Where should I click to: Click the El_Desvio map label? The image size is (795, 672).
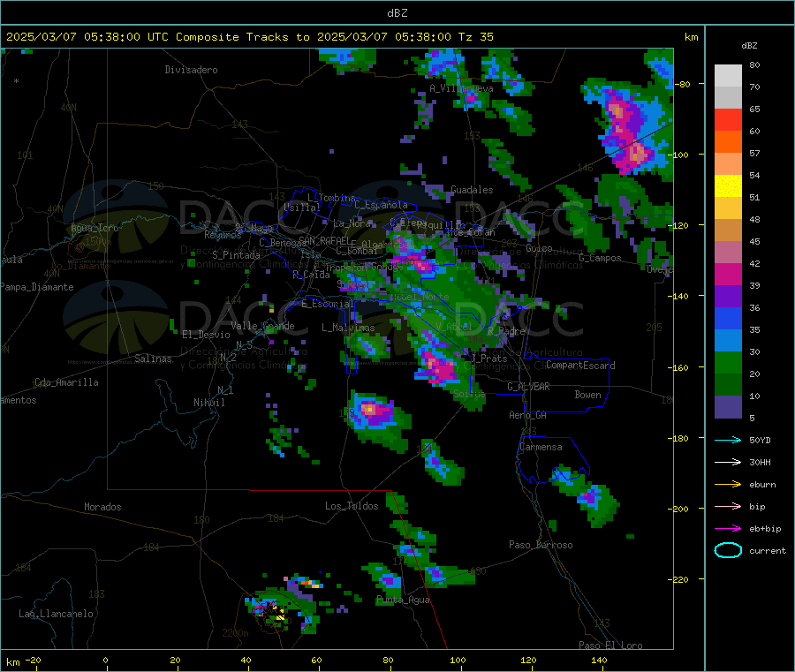tap(206, 335)
